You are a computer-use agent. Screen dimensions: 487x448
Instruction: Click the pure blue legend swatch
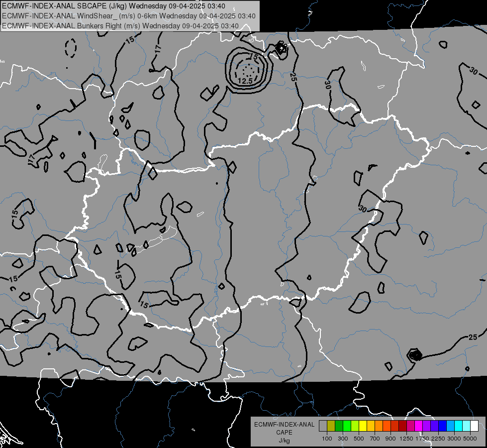tap(443, 426)
